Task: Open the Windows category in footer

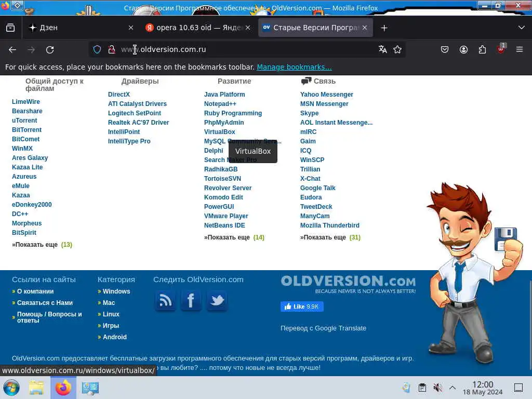Action: [116, 291]
